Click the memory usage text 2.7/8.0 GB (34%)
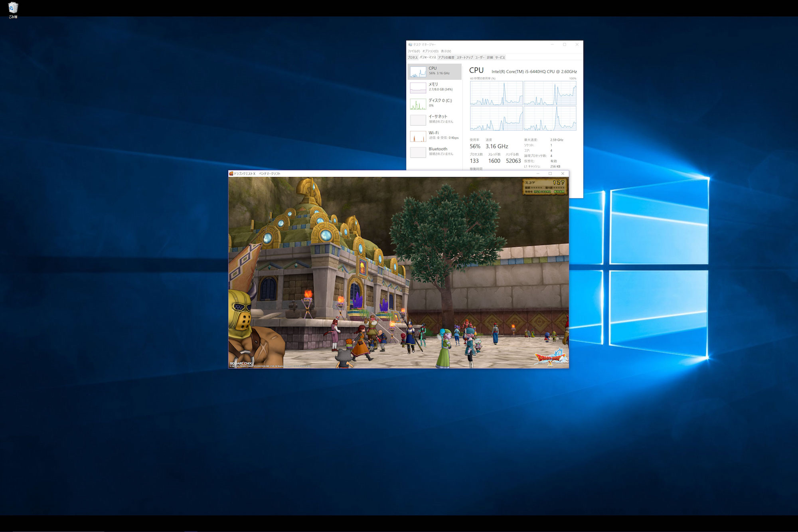 coord(440,89)
